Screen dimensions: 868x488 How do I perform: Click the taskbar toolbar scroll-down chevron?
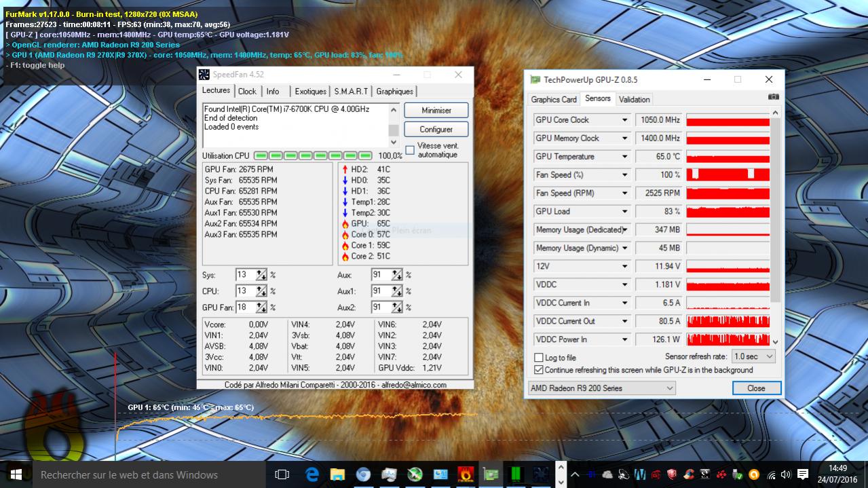[561, 483]
